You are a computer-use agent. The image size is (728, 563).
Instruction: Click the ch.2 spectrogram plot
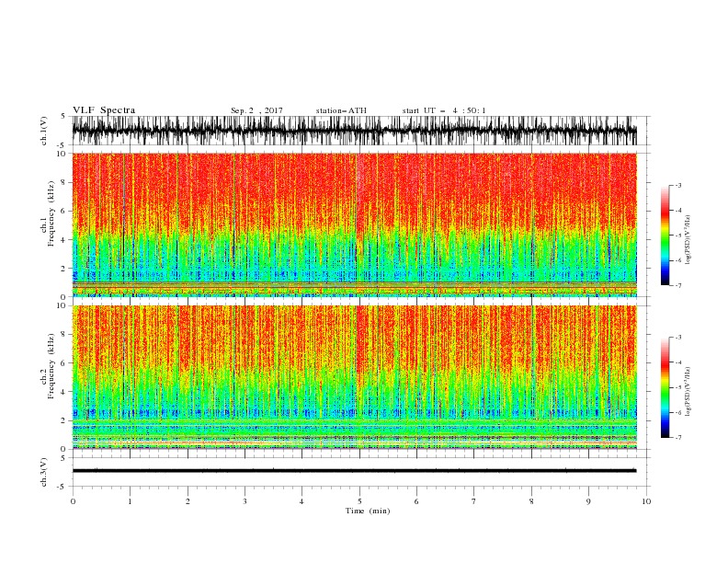coord(354,377)
